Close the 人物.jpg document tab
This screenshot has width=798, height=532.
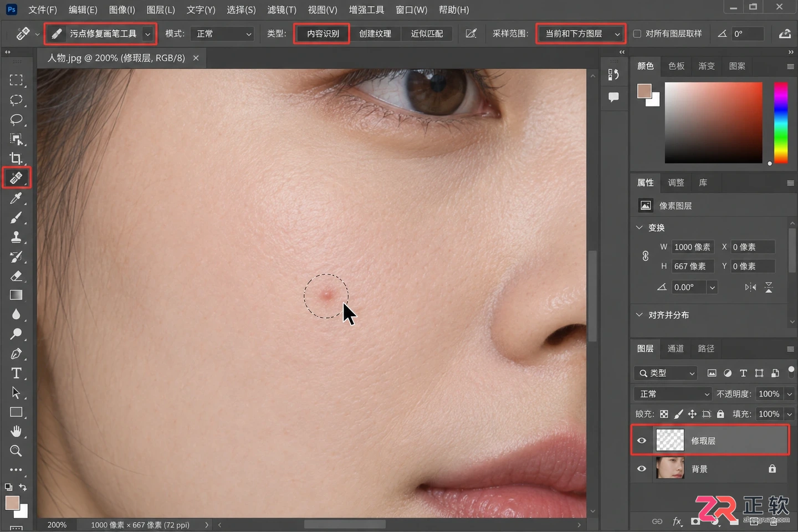pos(196,58)
